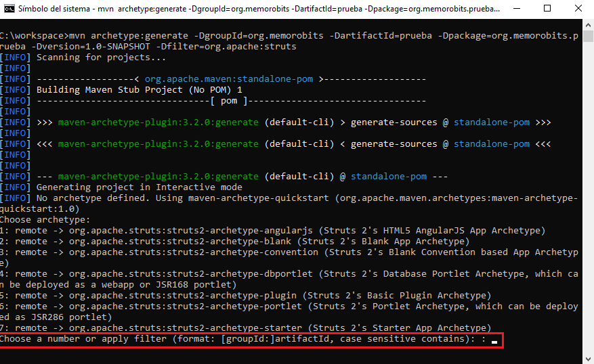The image size is (594, 364).
Task: Click the scrollbar down arrow
Action: click(x=587, y=358)
